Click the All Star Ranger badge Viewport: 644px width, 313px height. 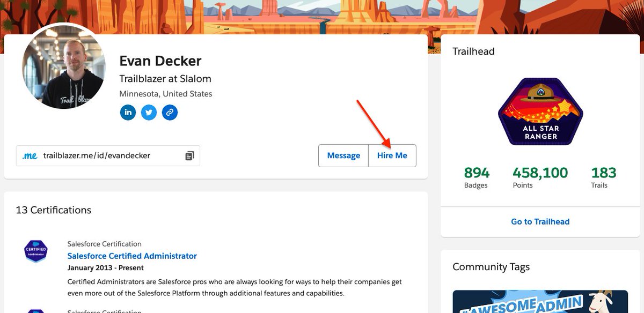pyautogui.click(x=540, y=112)
